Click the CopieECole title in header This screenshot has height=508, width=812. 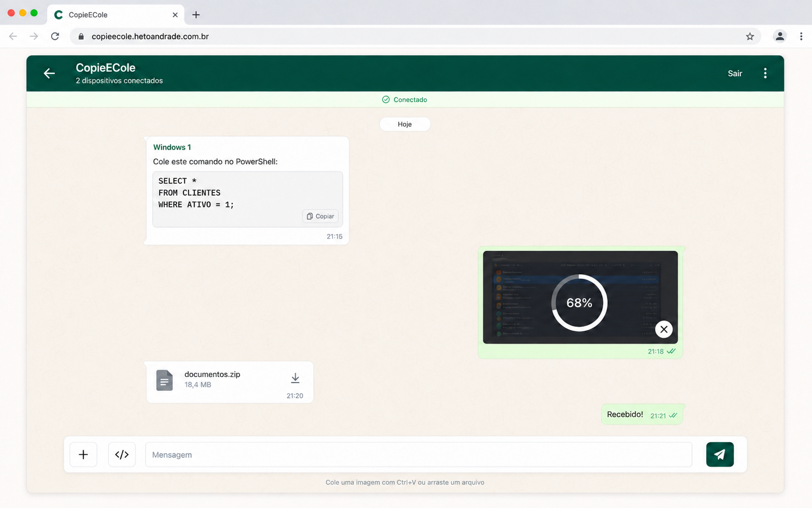(x=105, y=68)
